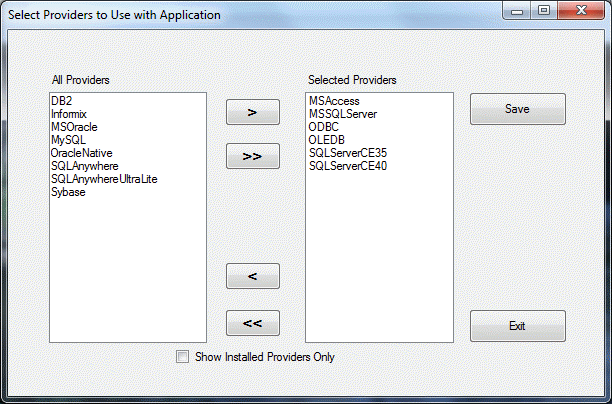
Task: Close the window with the X button
Action: click(x=581, y=11)
